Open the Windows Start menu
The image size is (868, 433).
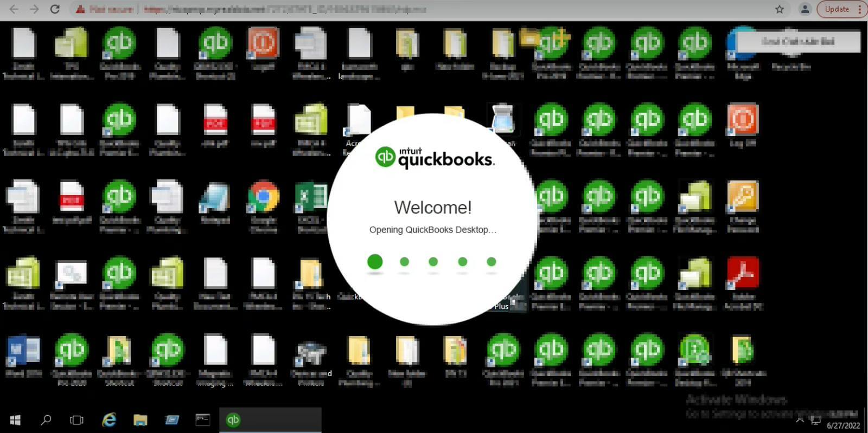tap(15, 420)
